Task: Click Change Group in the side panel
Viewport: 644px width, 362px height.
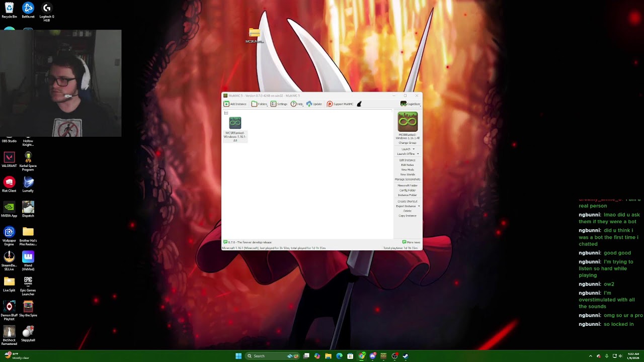Action: (408, 143)
